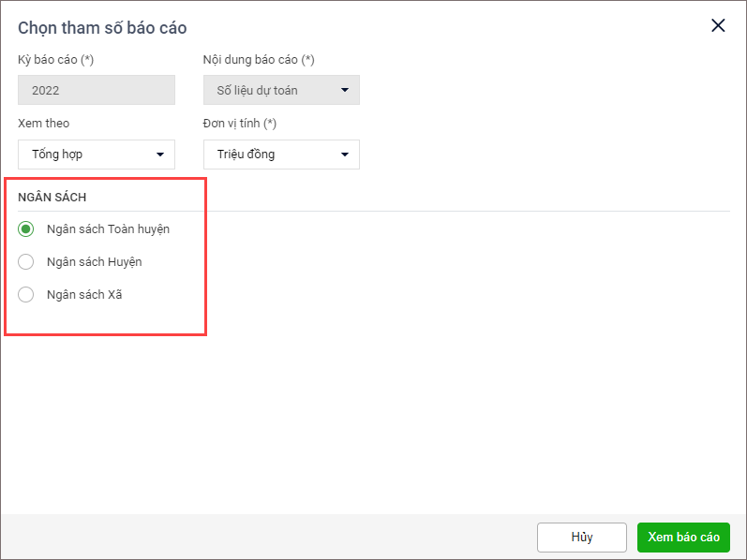Choose the Ngân sách Huyện radio button
The width and height of the screenshot is (747, 560).
26,261
